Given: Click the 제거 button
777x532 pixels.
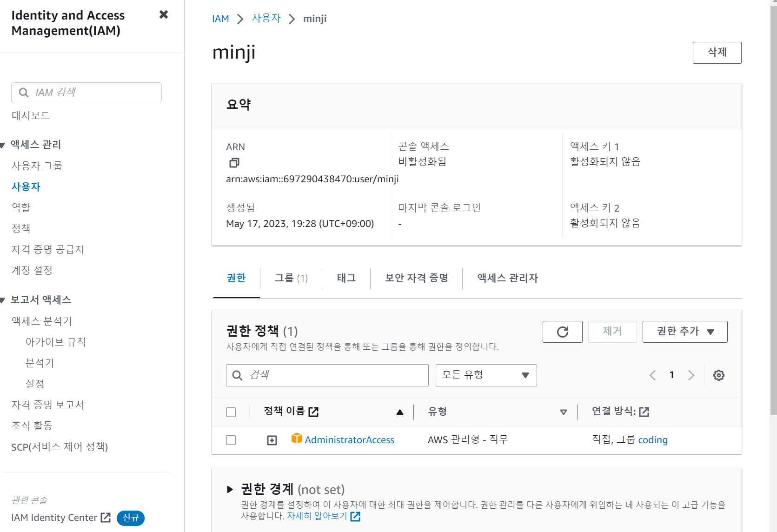Looking at the screenshot, I should 612,332.
